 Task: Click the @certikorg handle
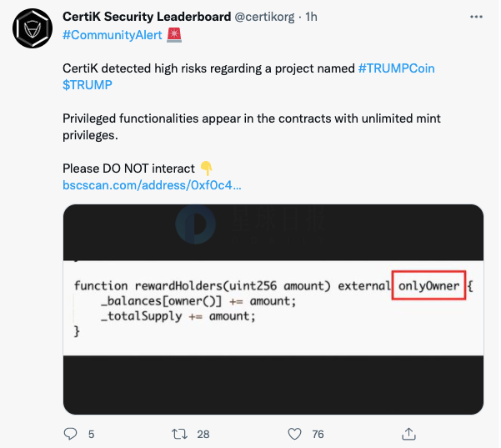(x=264, y=17)
